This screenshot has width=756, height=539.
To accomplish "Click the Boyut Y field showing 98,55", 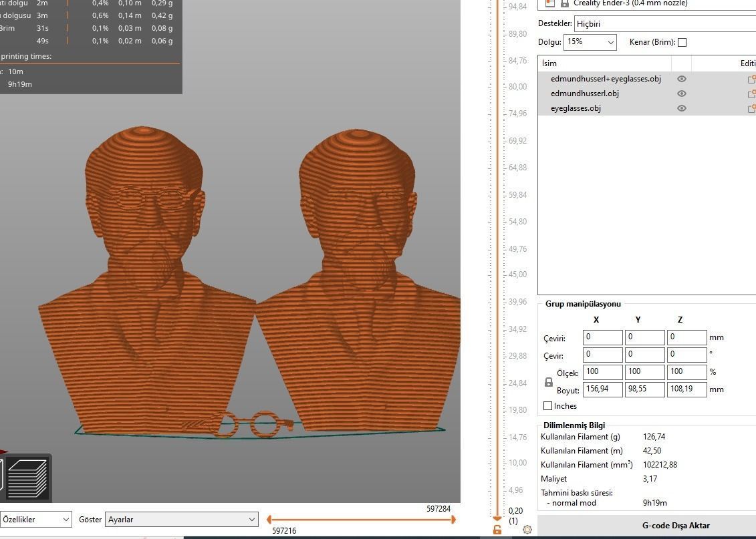I will coord(644,389).
